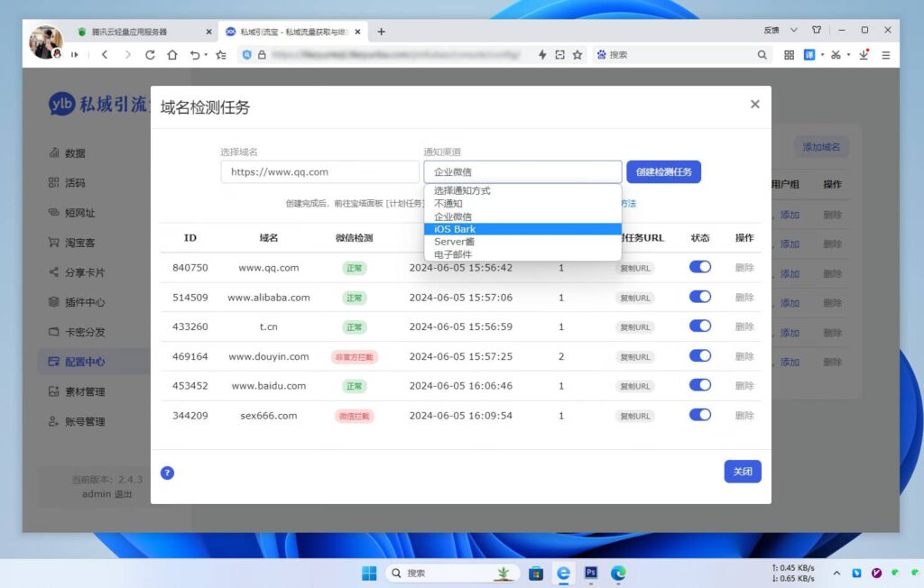Disable the status switch for sex666.com
The height and width of the screenshot is (588, 924).
(x=699, y=416)
